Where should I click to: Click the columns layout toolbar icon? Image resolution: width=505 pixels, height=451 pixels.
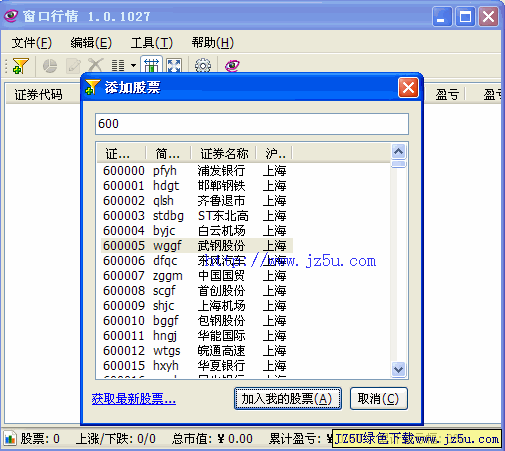pyautogui.click(x=118, y=66)
